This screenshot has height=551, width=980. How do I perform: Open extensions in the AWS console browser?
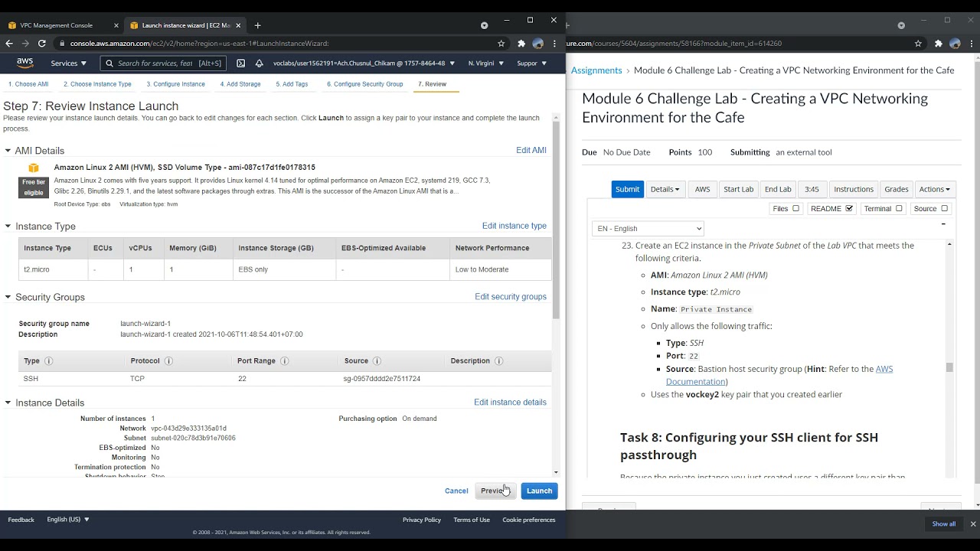pos(521,44)
